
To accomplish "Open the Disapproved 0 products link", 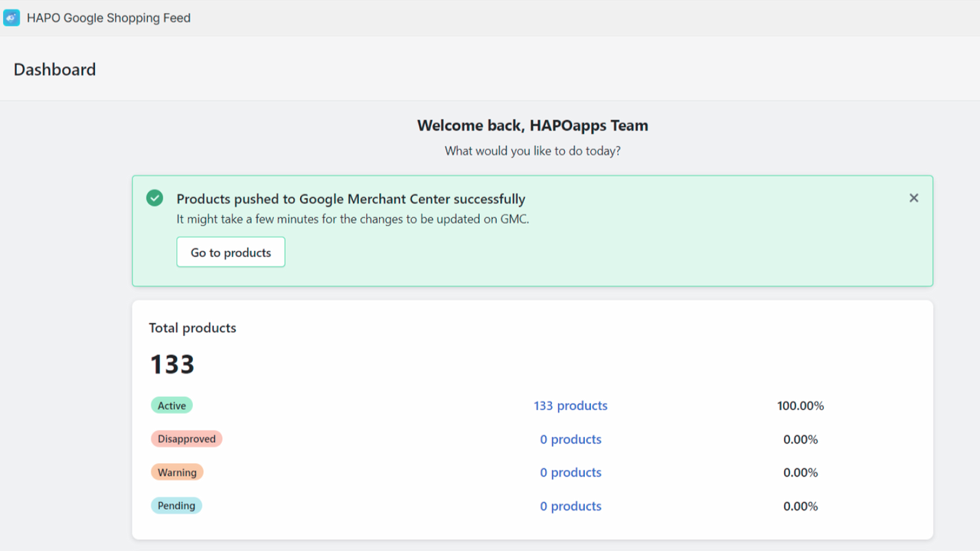I will [x=570, y=439].
